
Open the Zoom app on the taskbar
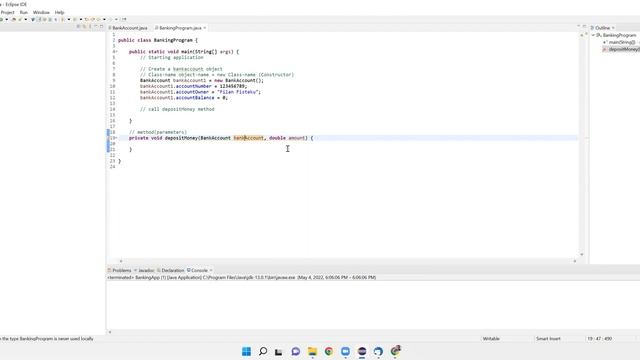coord(345,351)
